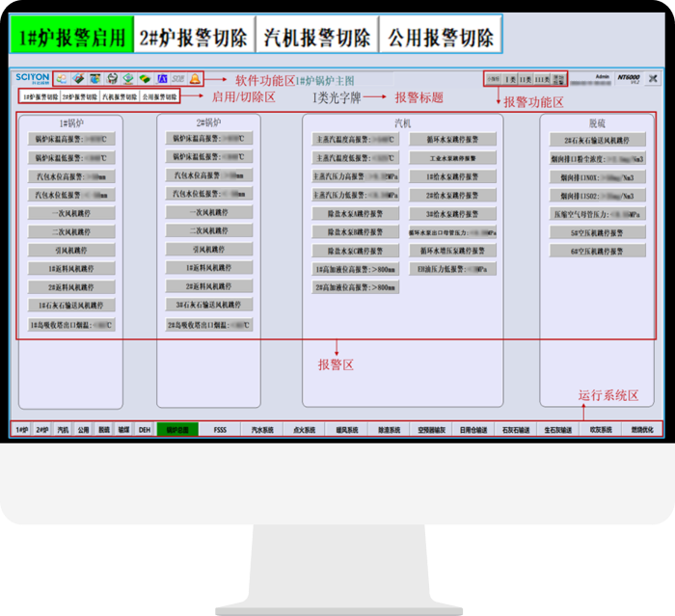
Task: Click the alarm bell icon in toolbar
Action: coord(195,78)
